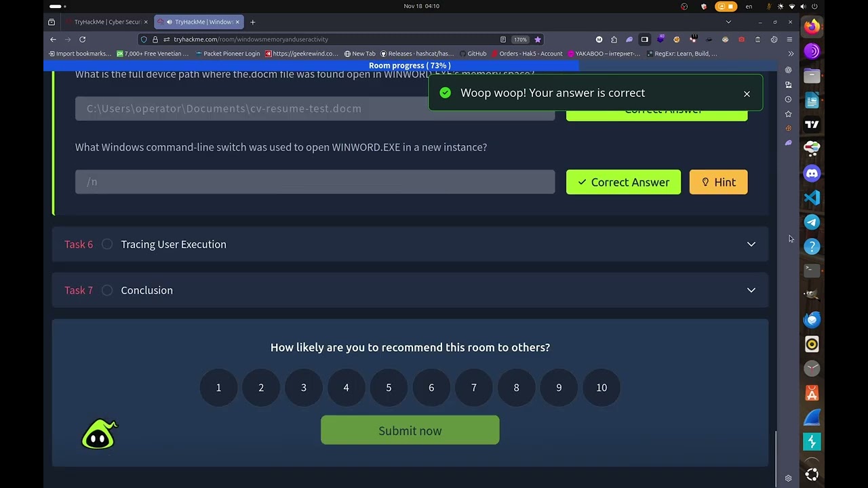The height and width of the screenshot is (488, 868).
Task: Rate recommendation as 8
Action: tap(516, 388)
